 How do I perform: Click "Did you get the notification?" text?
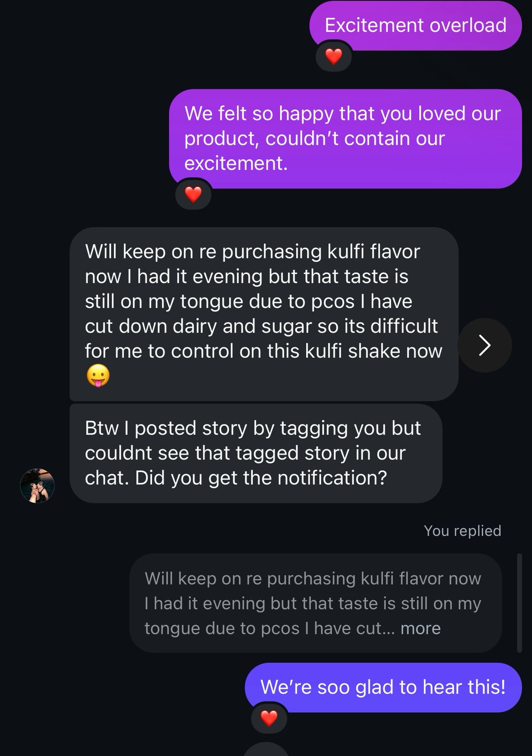pos(261,478)
